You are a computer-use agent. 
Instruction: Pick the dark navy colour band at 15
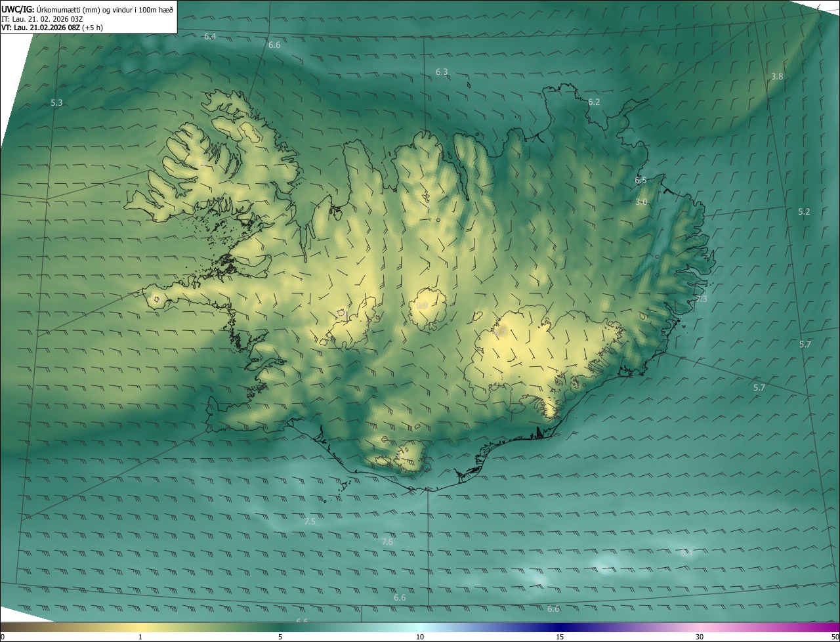[560, 627]
